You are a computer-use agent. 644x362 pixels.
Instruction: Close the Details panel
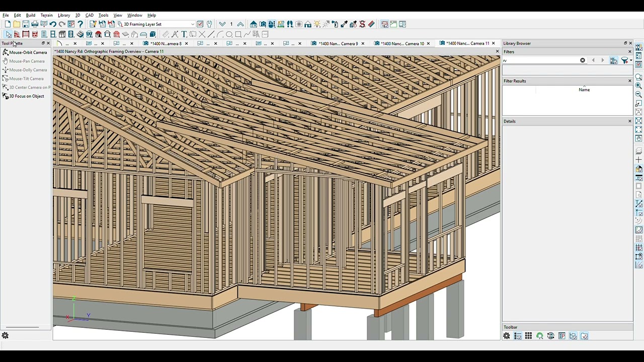pos(630,121)
